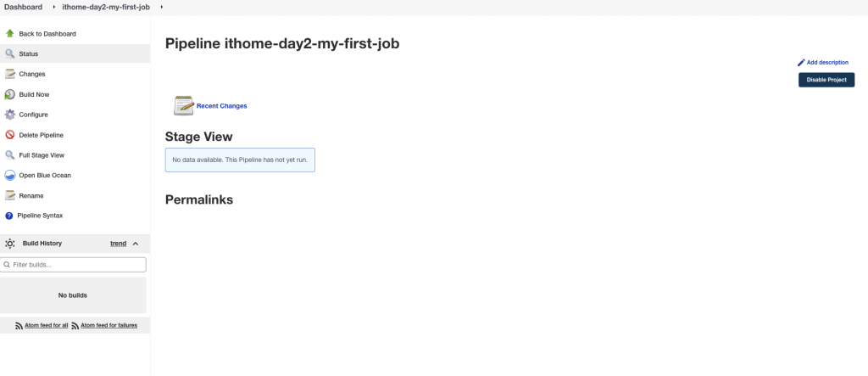868x376 pixels.
Task: Open Full Stage View in sidebar
Action: [x=42, y=155]
